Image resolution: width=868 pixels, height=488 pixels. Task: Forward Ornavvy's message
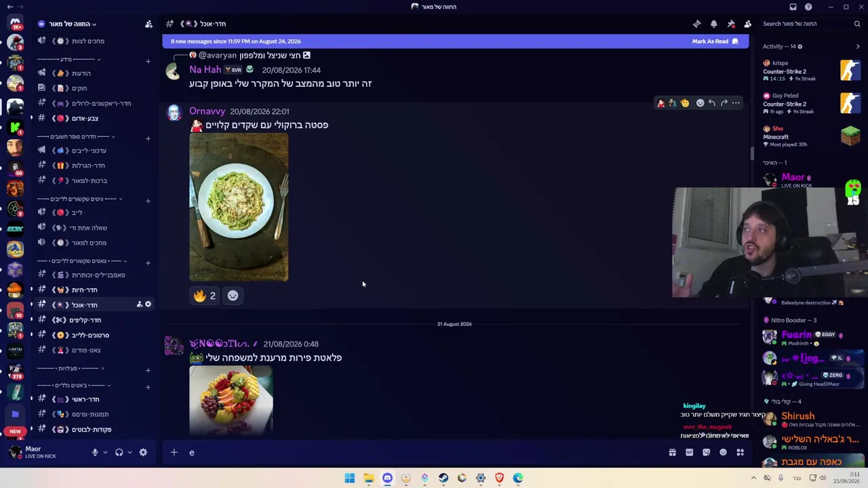click(x=724, y=103)
